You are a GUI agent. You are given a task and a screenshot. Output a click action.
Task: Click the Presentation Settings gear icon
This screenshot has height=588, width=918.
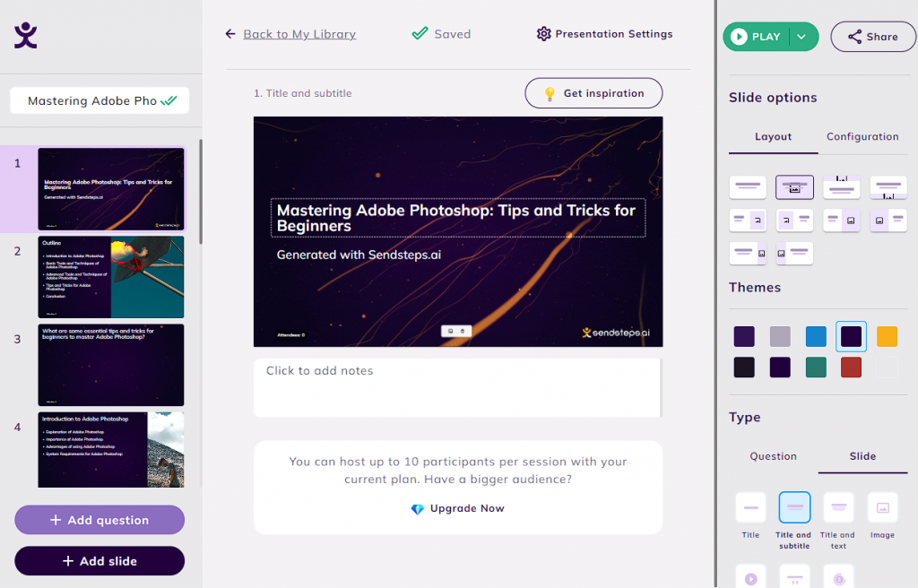tap(543, 34)
